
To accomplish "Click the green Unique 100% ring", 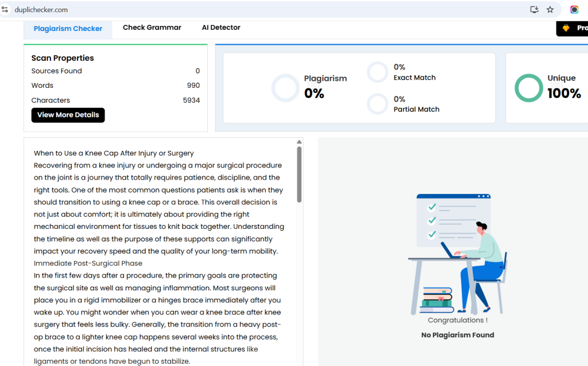I will coord(528,88).
